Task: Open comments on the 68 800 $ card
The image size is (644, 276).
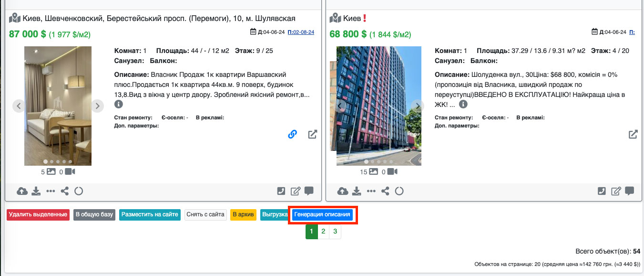Action: tap(630, 191)
